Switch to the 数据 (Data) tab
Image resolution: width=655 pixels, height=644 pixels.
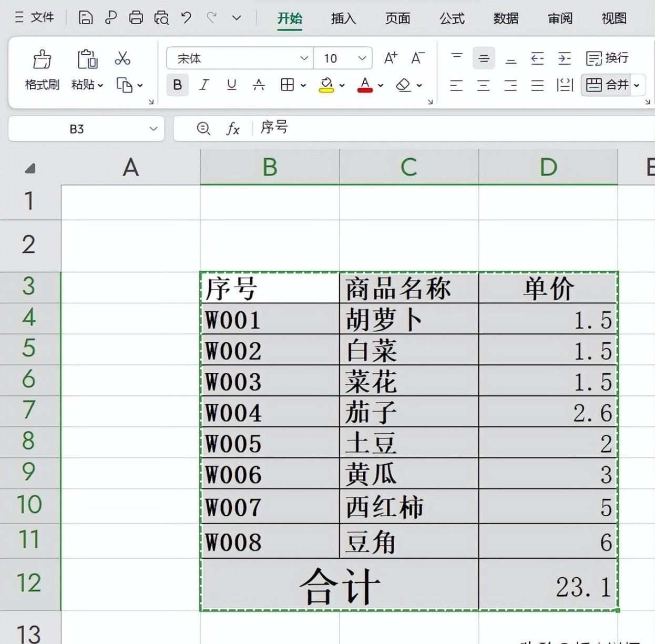click(x=506, y=18)
